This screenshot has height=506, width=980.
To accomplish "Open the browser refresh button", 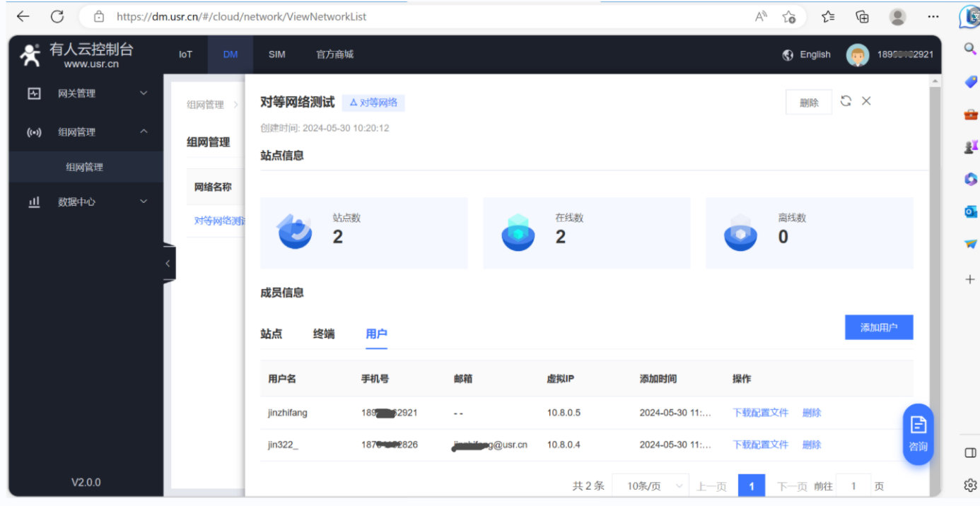I will click(57, 16).
